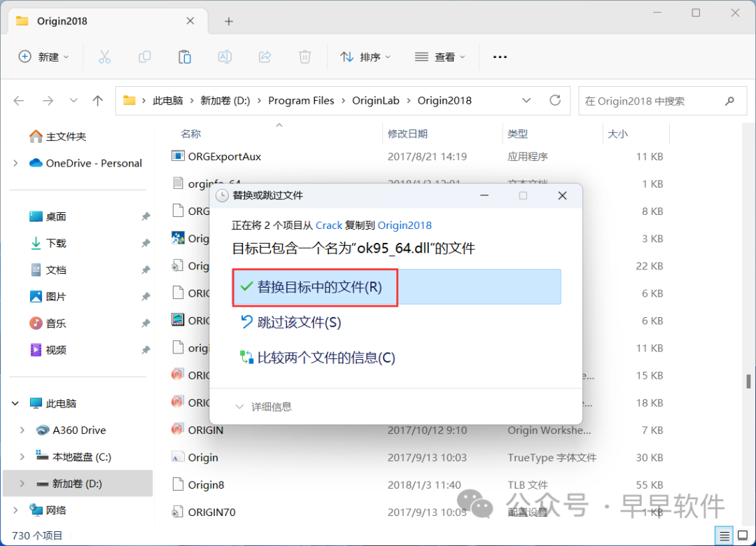Switch to details view layout icon
Viewport: 756px width, 546px height.
pyautogui.click(x=726, y=535)
